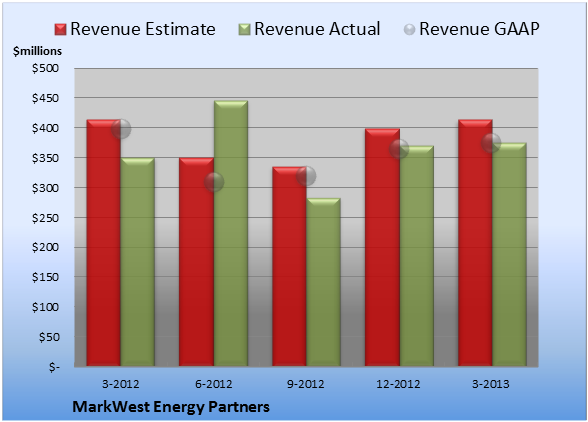Select the red estimate bar for 9-2012

(289, 266)
